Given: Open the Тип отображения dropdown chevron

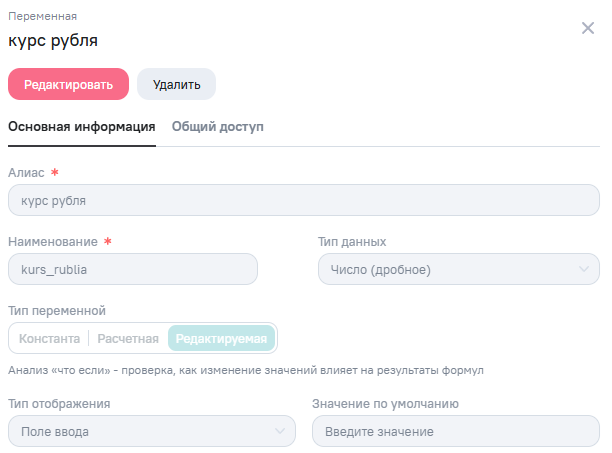Looking at the screenshot, I should (x=280, y=431).
